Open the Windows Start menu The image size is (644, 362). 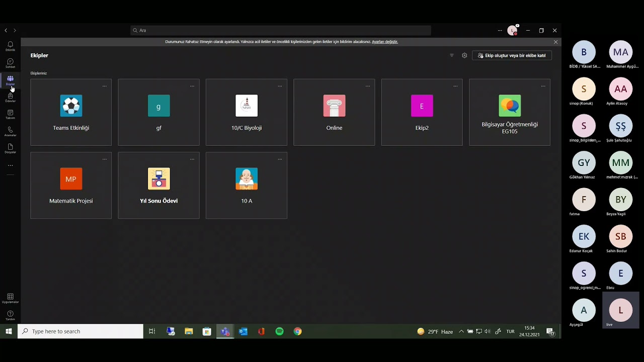[x=9, y=331]
